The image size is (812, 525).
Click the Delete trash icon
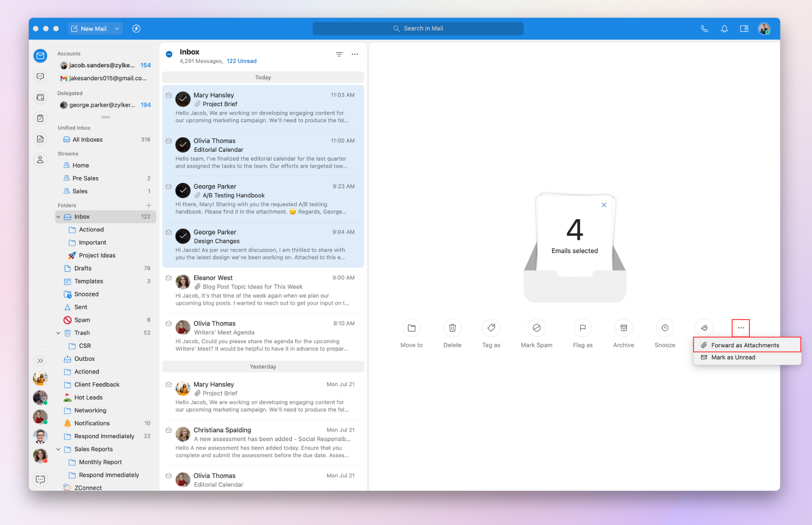click(x=453, y=328)
